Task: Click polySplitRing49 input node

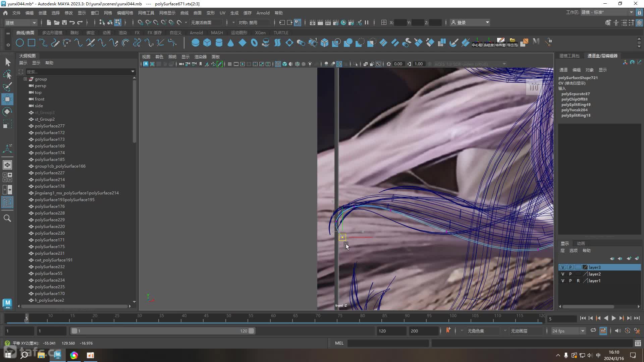Action: [576, 105]
